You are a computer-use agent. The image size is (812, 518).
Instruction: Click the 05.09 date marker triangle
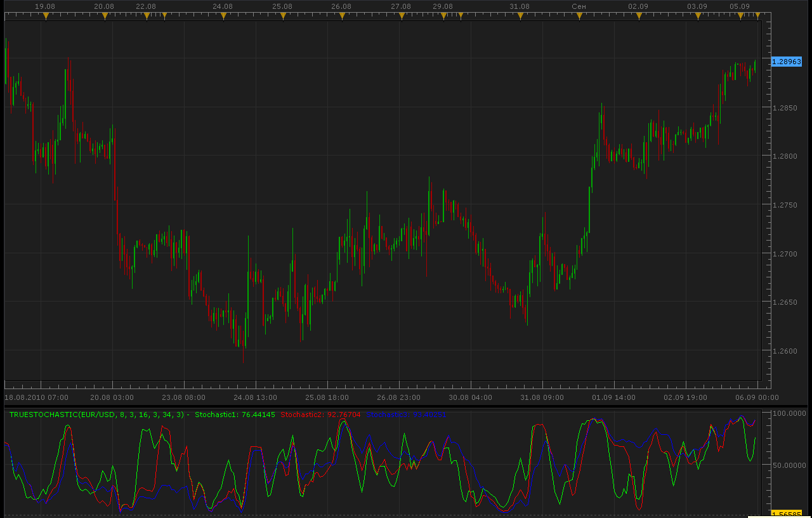[x=740, y=16]
